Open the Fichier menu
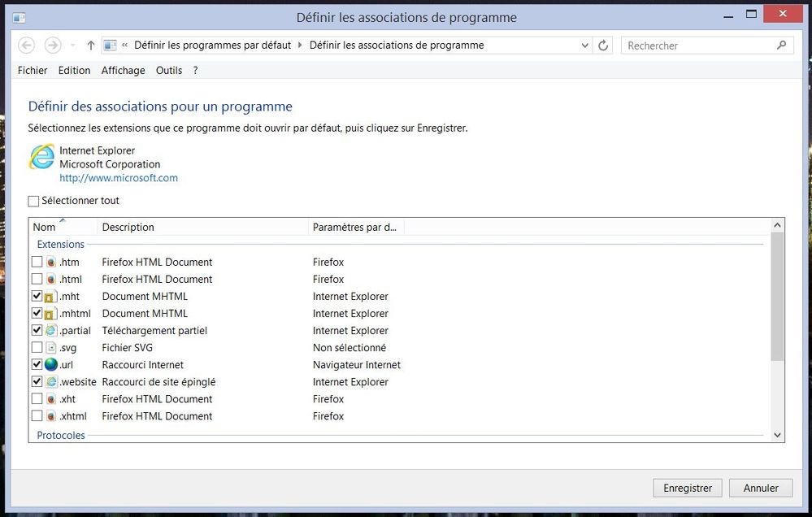 (x=33, y=71)
